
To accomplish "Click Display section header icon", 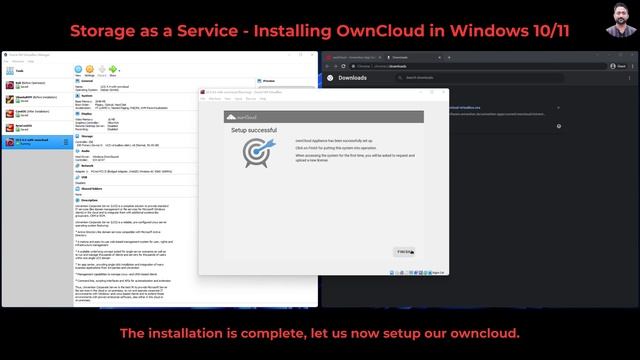I will pyautogui.click(x=78, y=114).
